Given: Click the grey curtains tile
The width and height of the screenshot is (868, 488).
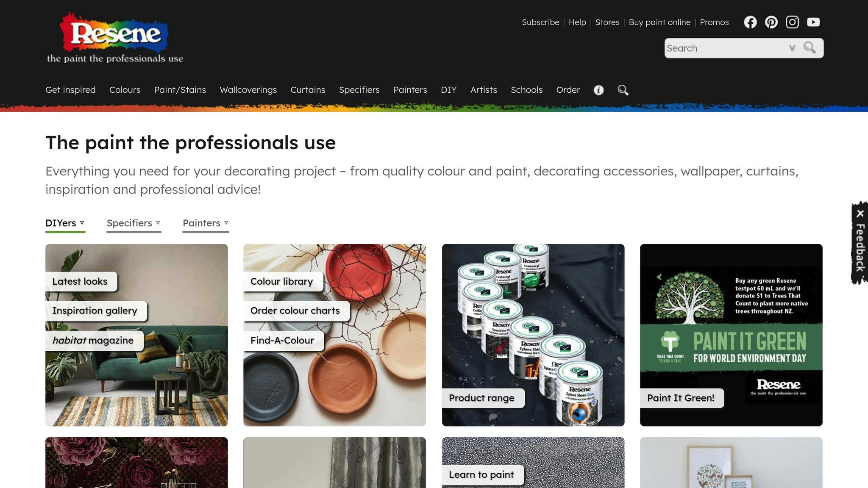Looking at the screenshot, I should tap(334, 463).
